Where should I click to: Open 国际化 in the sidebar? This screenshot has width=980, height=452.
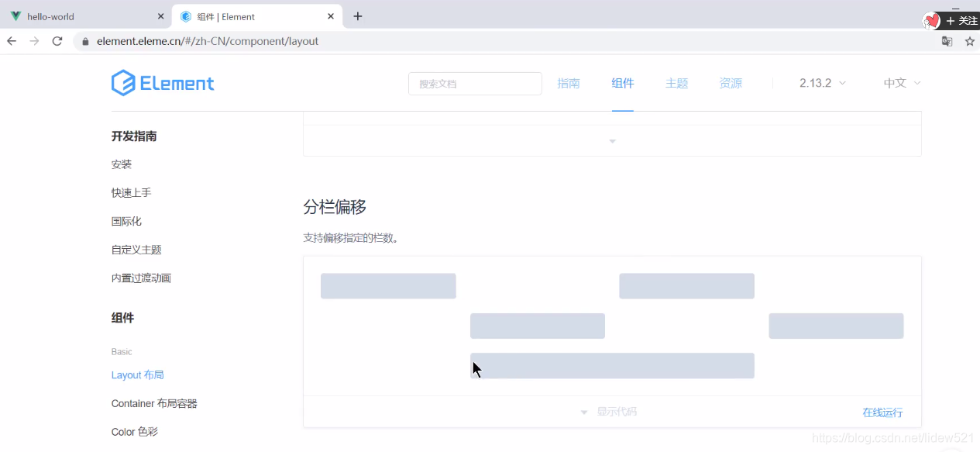coord(126,221)
